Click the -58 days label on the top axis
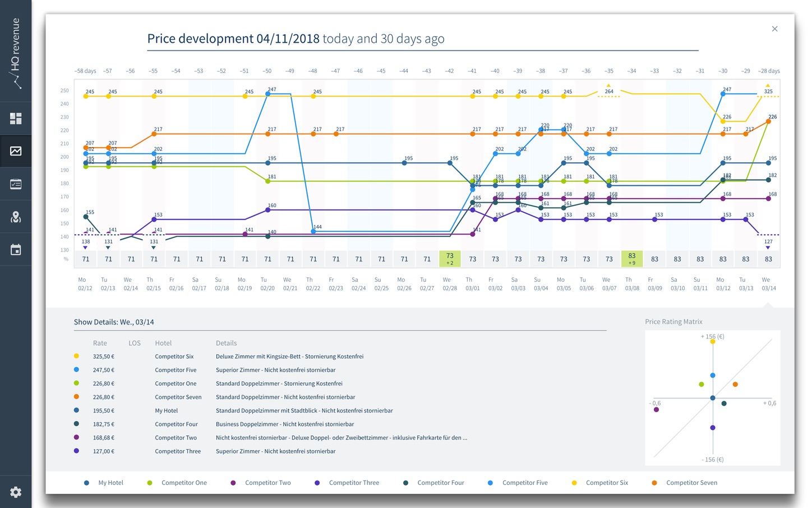Image resolution: width=812 pixels, height=508 pixels. pos(85,71)
